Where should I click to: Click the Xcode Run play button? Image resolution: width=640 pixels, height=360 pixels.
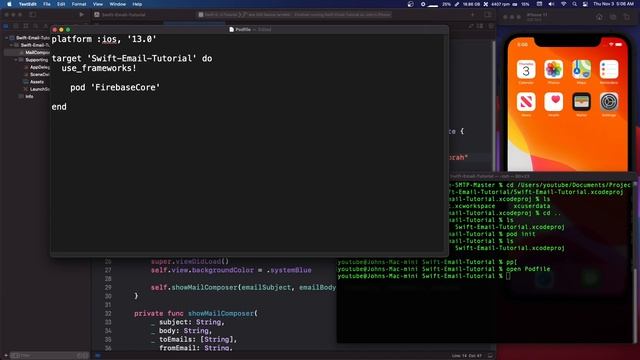pos(82,14)
